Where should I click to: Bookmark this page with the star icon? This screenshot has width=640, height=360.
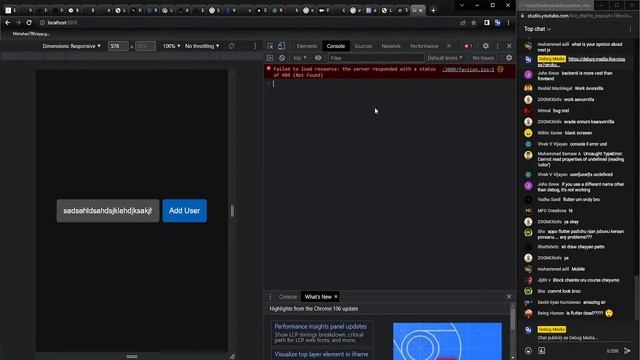click(x=473, y=22)
